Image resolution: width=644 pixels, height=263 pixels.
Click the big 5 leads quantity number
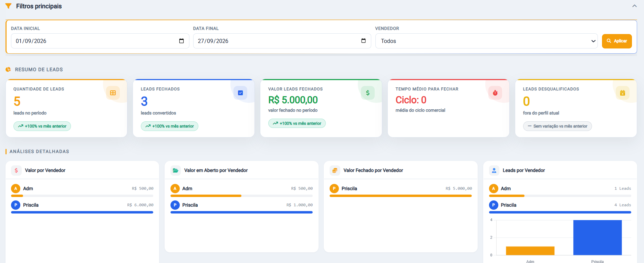pyautogui.click(x=17, y=101)
